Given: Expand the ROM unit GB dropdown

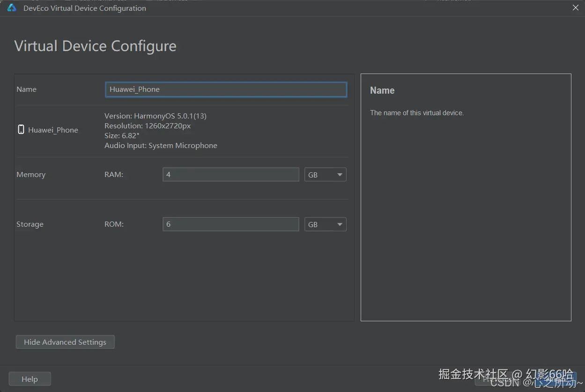Looking at the screenshot, I should point(325,224).
